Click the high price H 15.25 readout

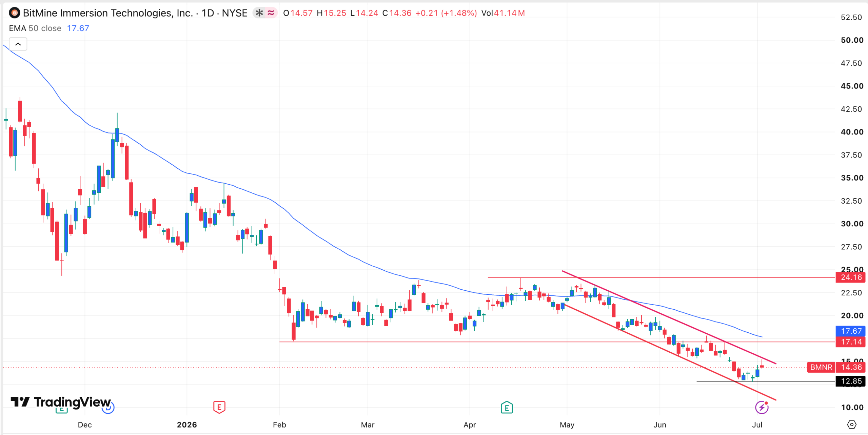coord(331,13)
